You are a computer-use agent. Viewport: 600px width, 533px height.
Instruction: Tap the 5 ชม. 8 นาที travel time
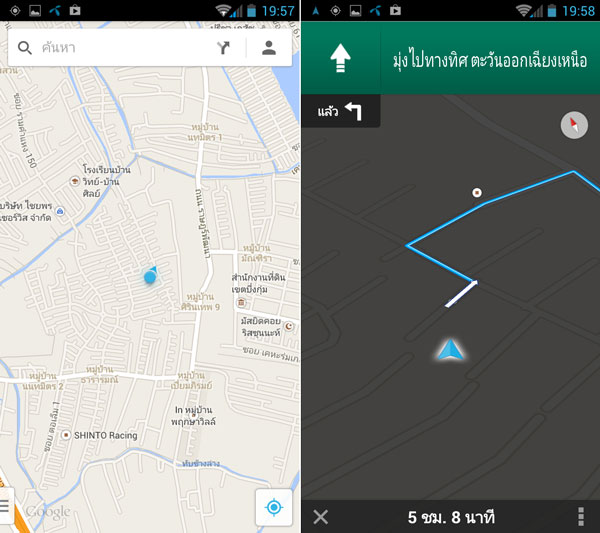[x=451, y=517]
